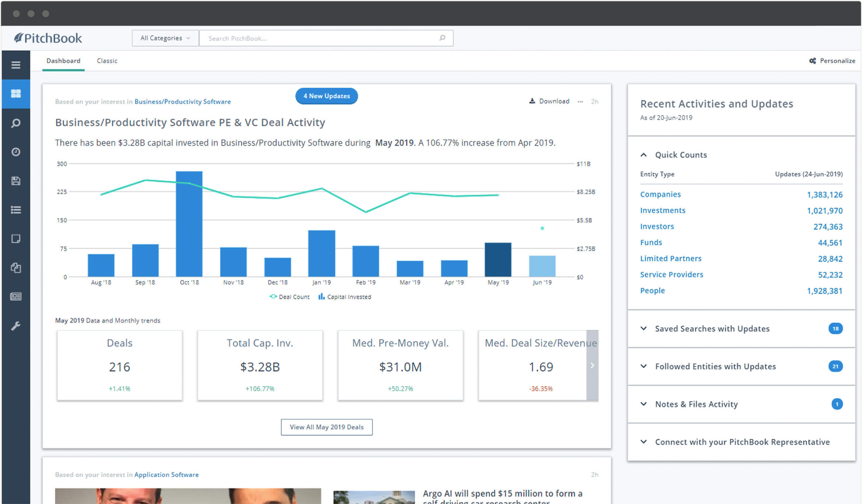Viewport: 862px width, 504px height.
Task: Click the download arrow icon
Action: [532, 101]
